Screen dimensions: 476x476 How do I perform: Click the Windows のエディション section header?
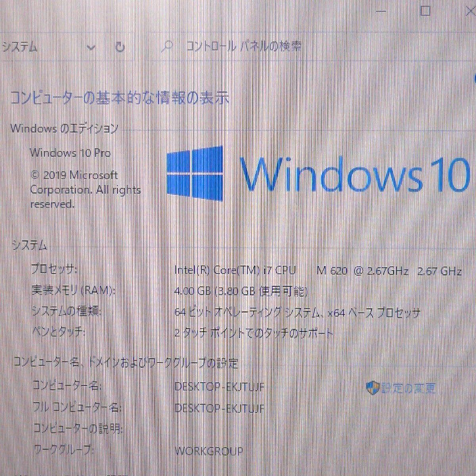click(64, 129)
